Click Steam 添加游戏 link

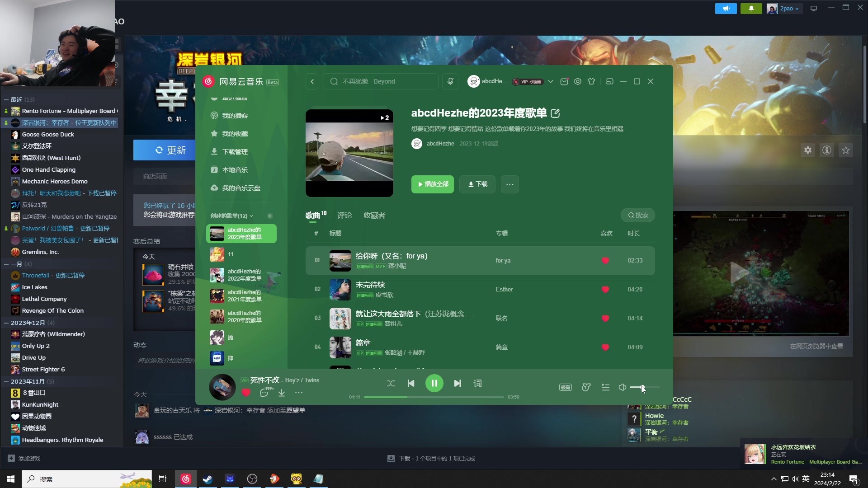(24, 458)
